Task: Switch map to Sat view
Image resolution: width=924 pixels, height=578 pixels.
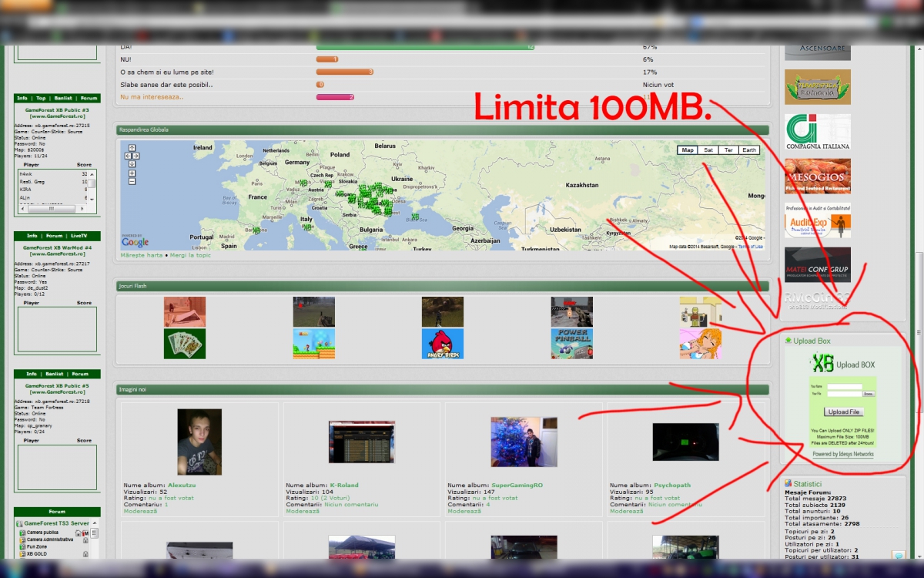Action: pos(708,150)
